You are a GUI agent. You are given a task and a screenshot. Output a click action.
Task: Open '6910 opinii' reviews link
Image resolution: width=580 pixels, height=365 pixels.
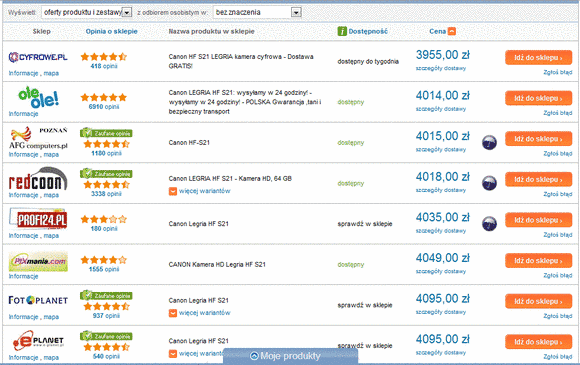pos(104,107)
